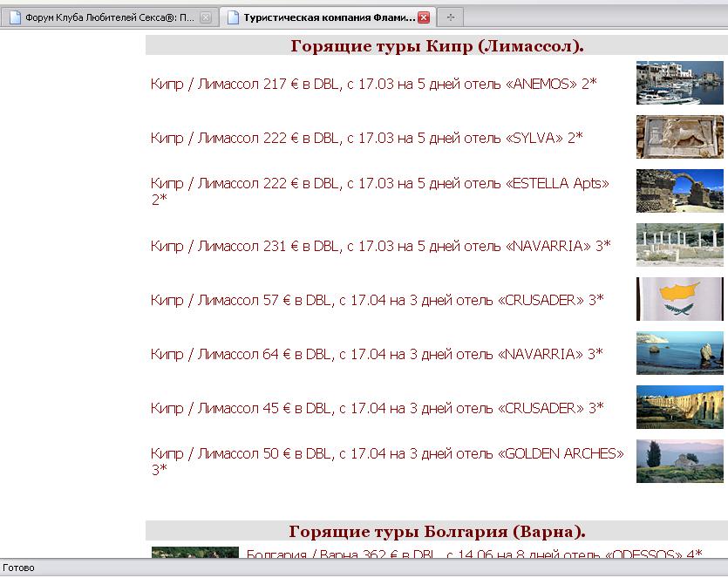This screenshot has height=578, width=728.
Task: Click the aqueduct thumbnail beside CRUSADER 45 €
Action: (x=679, y=407)
